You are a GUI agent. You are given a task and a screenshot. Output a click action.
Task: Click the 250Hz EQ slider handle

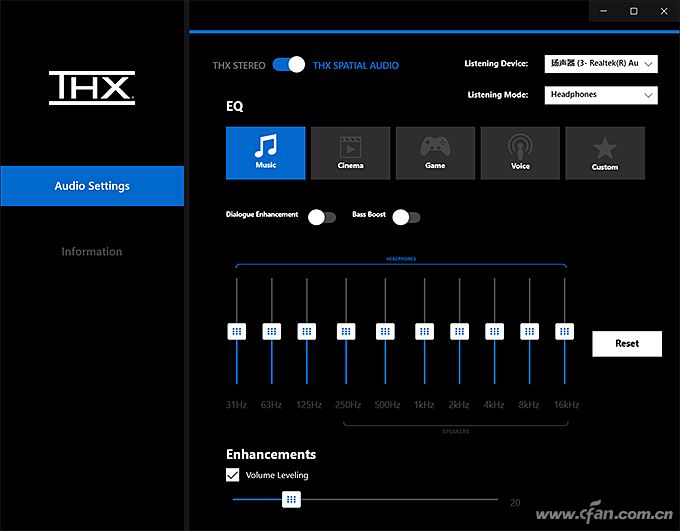[346, 331]
